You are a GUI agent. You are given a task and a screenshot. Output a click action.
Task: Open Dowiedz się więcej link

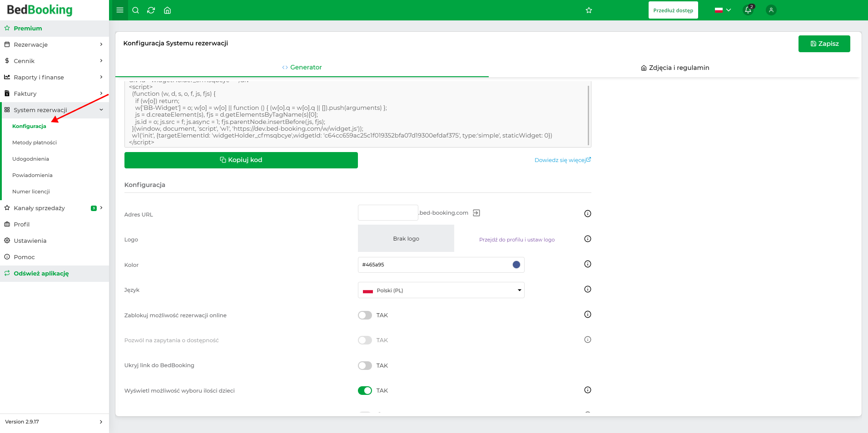click(563, 160)
